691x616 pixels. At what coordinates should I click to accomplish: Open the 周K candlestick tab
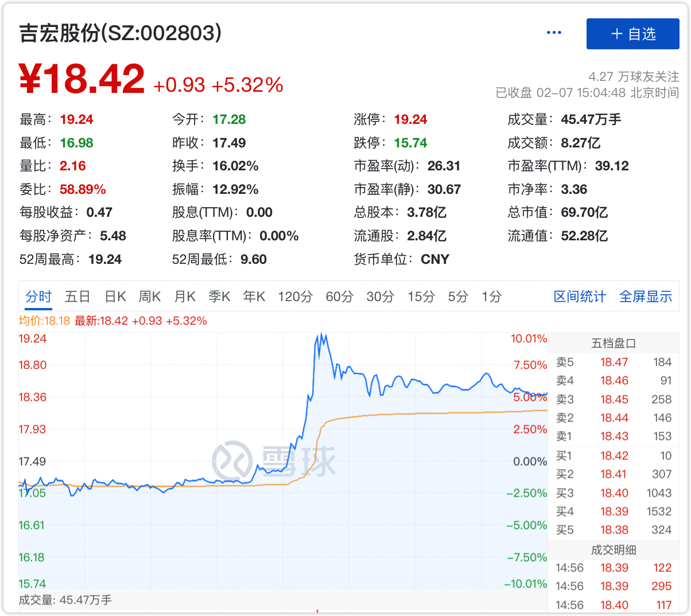coord(150,297)
